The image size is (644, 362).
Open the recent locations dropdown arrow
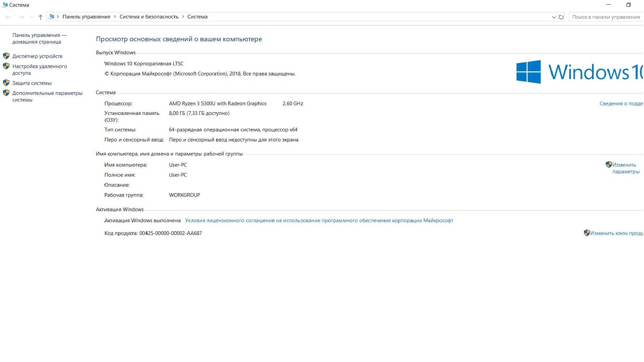pyautogui.click(x=32, y=17)
